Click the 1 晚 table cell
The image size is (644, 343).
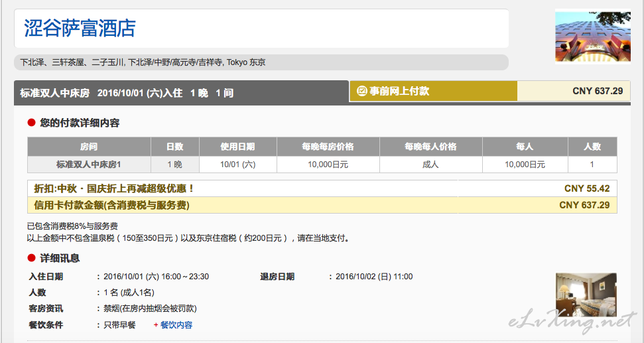point(175,165)
